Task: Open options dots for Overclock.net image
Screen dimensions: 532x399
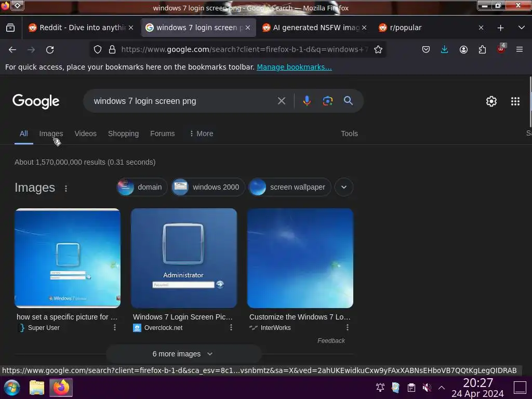Action: [x=231, y=327]
